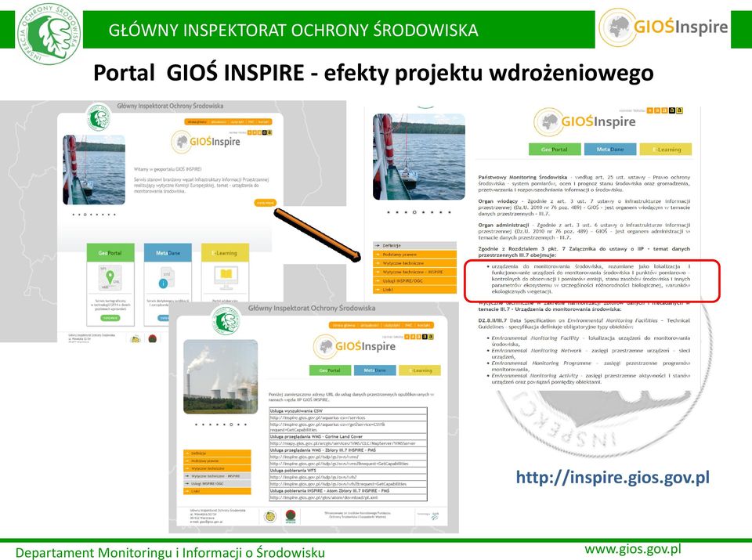
Task: Click the green button at bottom of GeoPortal card
Action: (x=110, y=318)
